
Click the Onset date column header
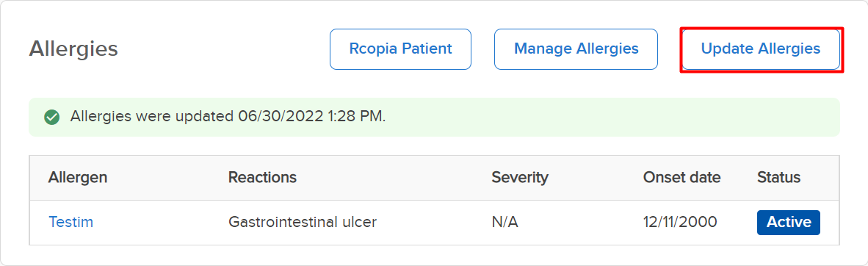point(681,177)
